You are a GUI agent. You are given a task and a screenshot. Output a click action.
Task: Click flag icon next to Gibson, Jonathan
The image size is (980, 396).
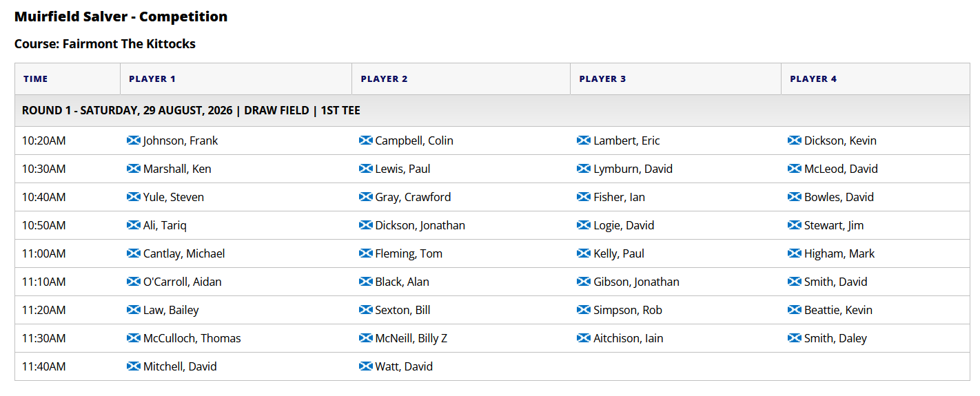584,282
